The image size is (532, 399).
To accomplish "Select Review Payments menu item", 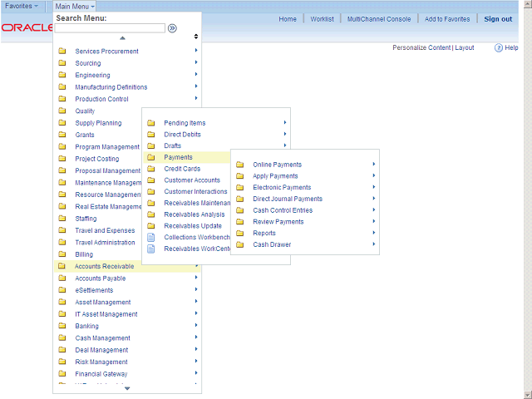I will [278, 222].
